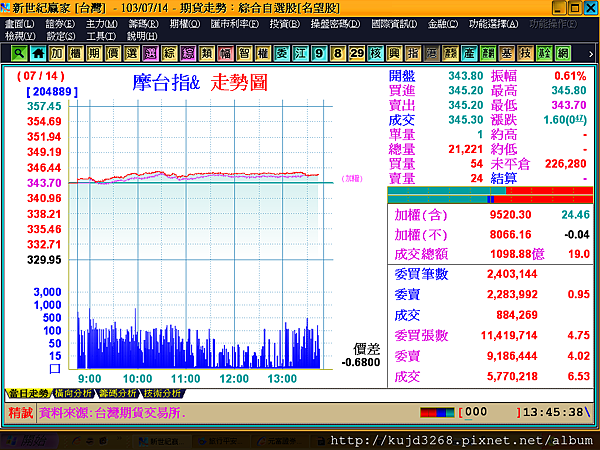Open the 操盤密碼(D) menu
The image size is (600, 450).
335,24
